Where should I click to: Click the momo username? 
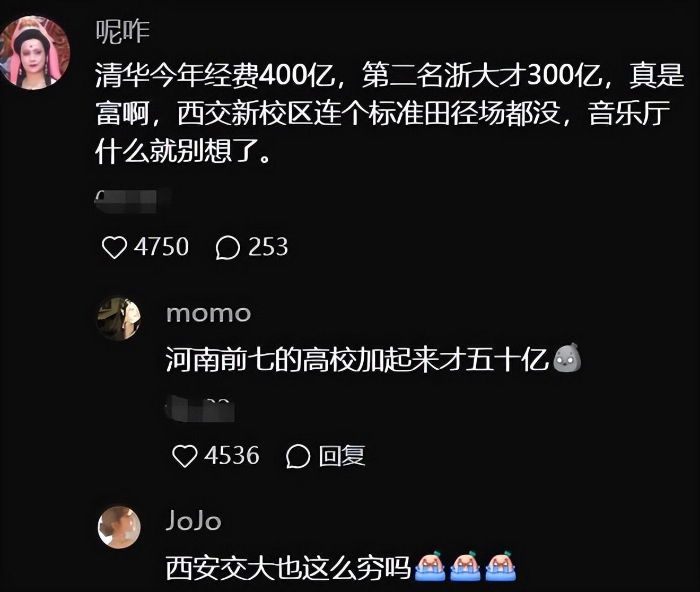pos(208,314)
